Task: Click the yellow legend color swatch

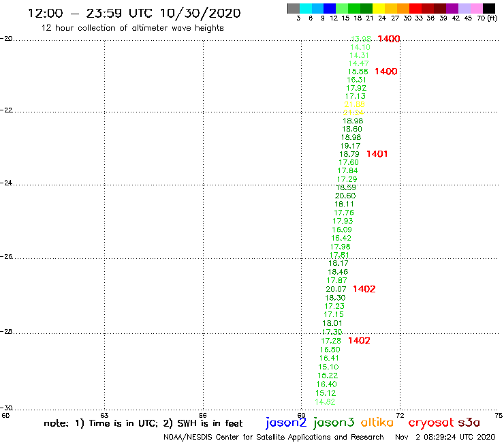Action: [379, 9]
